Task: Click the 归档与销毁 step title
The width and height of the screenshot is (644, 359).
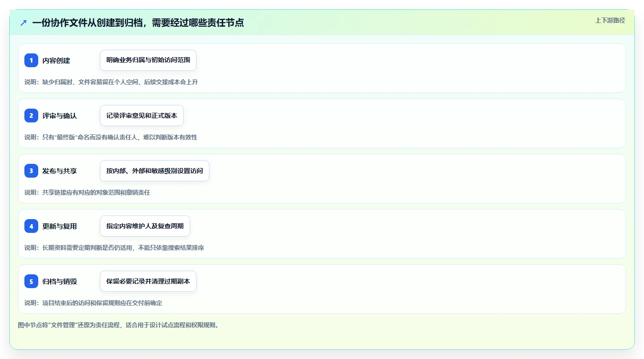Action: pyautogui.click(x=59, y=281)
